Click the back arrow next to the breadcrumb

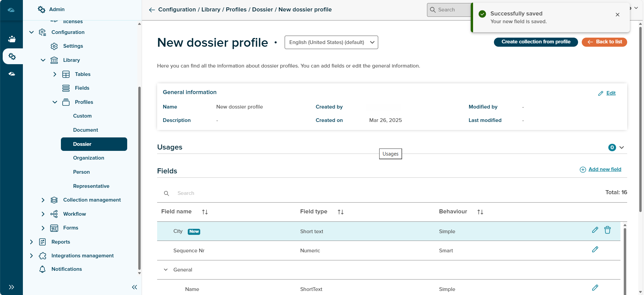pyautogui.click(x=152, y=10)
